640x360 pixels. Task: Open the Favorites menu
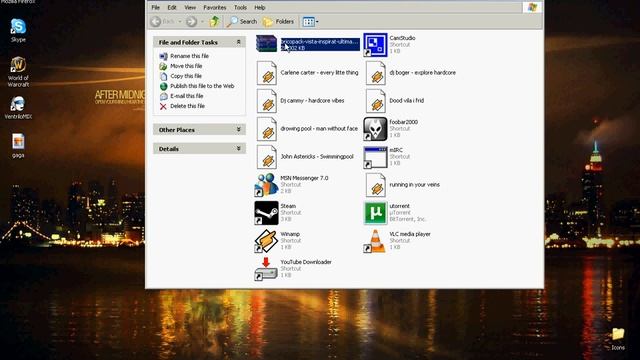[x=215, y=7]
